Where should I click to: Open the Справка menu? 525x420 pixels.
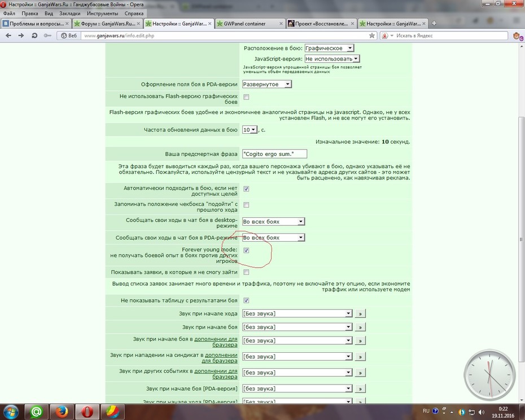134,14
